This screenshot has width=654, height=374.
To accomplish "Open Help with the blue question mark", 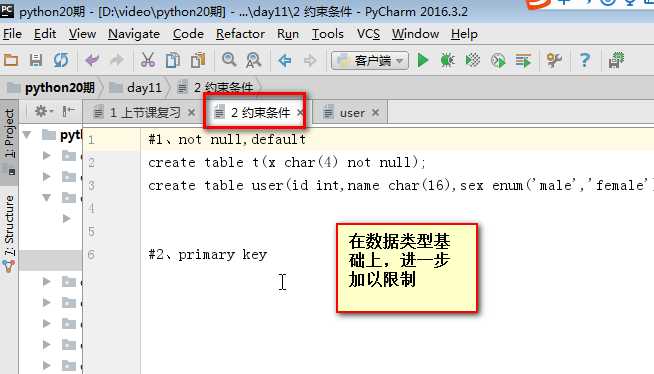I will 585,61.
